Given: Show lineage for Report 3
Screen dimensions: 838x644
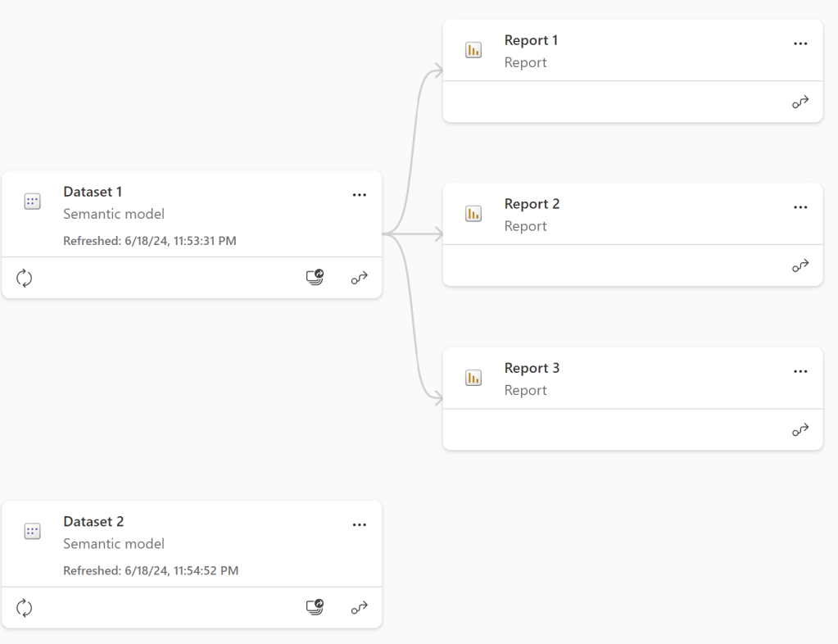Looking at the screenshot, I should (x=800, y=430).
